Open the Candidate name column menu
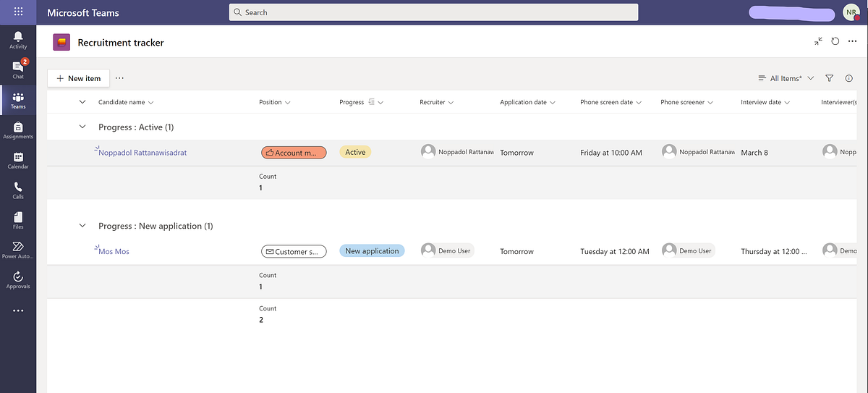The height and width of the screenshot is (393, 868). 126,102
